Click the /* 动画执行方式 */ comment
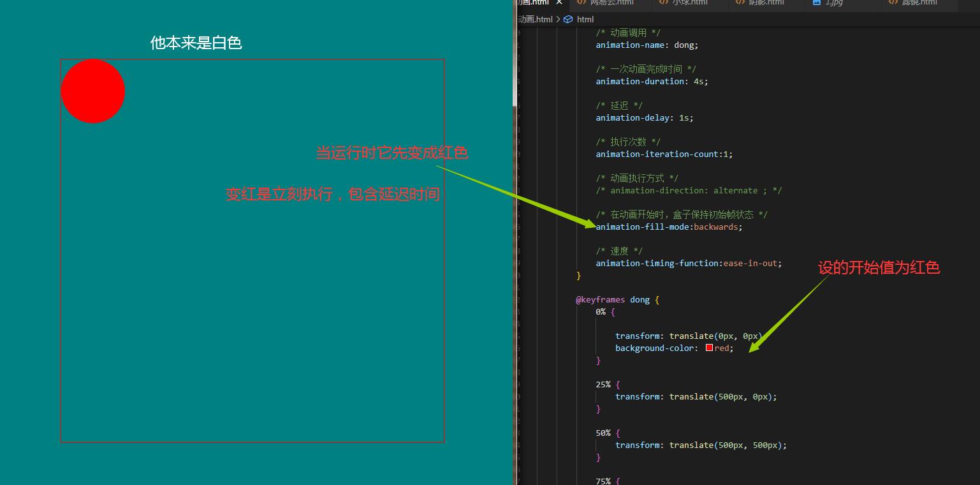Viewport: 980px width, 485px height. (637, 178)
